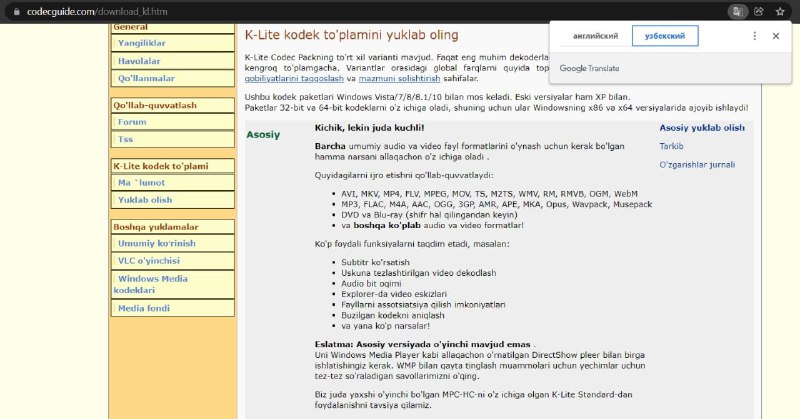Viewport: 800px width, 419px height.
Task: Select the узбекский language tab
Action: click(665, 36)
